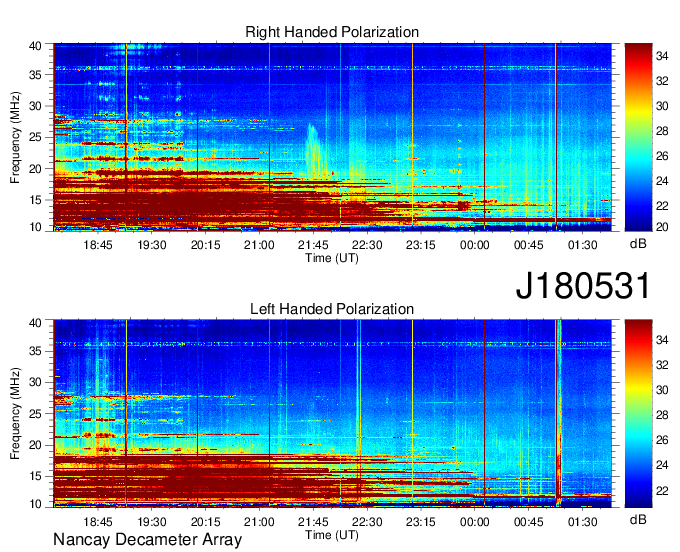Click the 40 MHz tick of Right Handed plot
Screen dimensions: 680x552
click(x=35, y=46)
